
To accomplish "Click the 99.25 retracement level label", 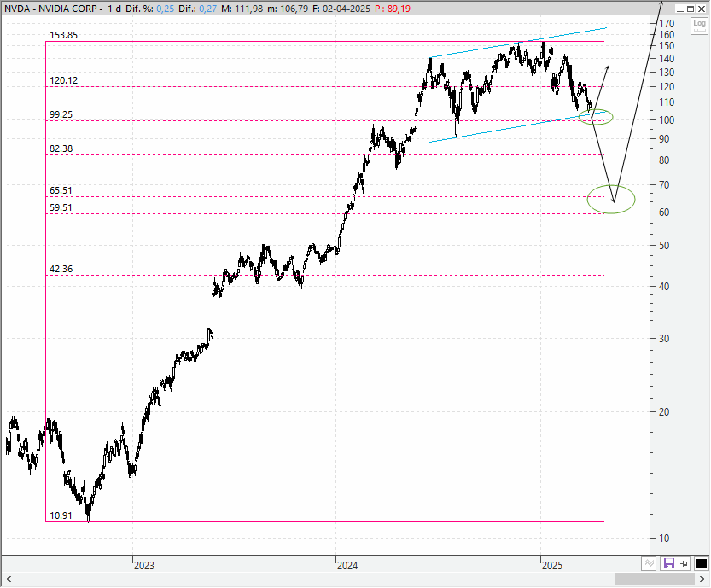I will pos(61,114).
